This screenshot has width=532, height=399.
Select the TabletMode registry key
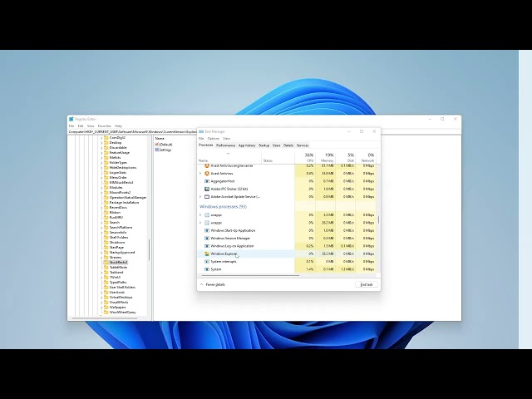click(x=118, y=268)
